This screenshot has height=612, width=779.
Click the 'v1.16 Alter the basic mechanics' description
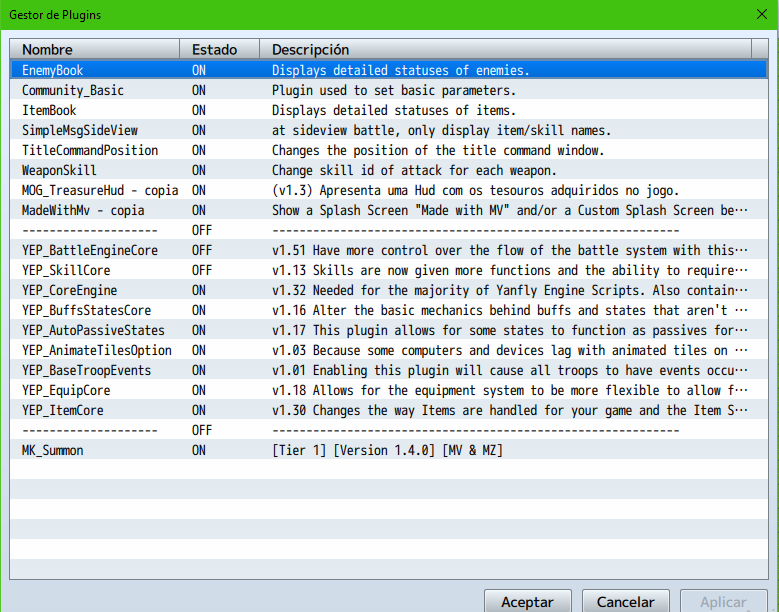510,310
